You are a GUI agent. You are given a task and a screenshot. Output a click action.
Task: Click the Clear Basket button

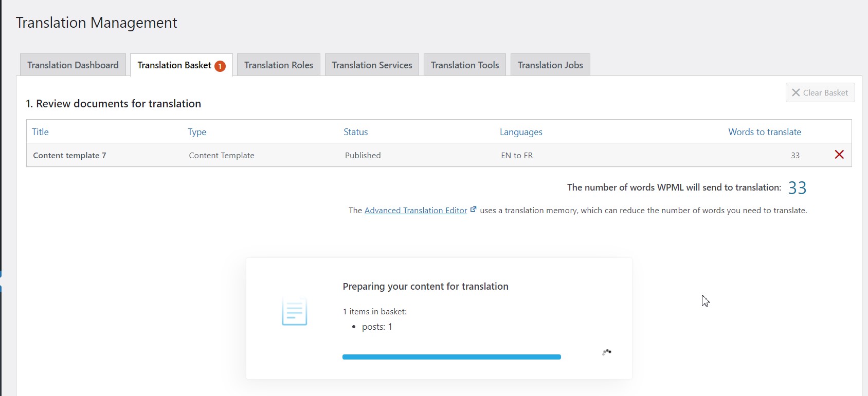(x=820, y=92)
